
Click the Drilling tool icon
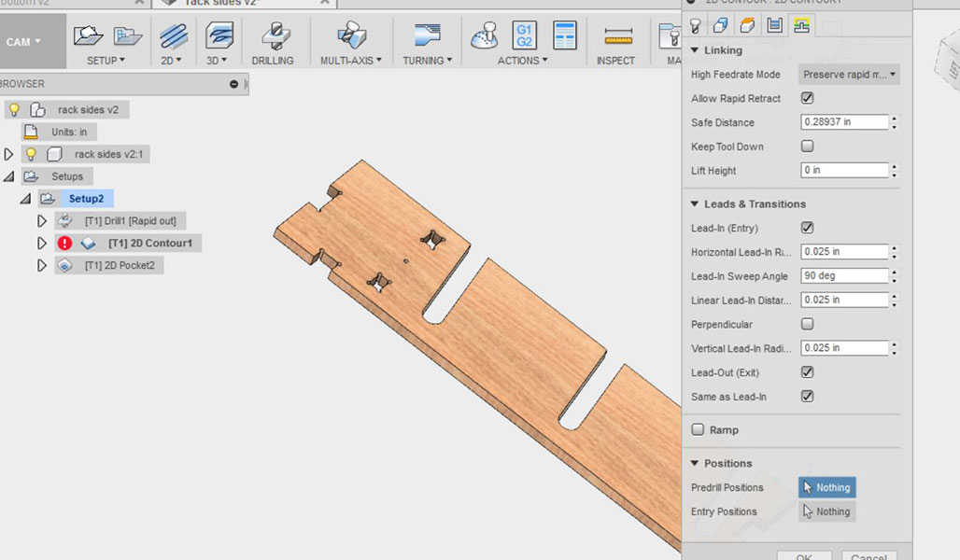[275, 36]
